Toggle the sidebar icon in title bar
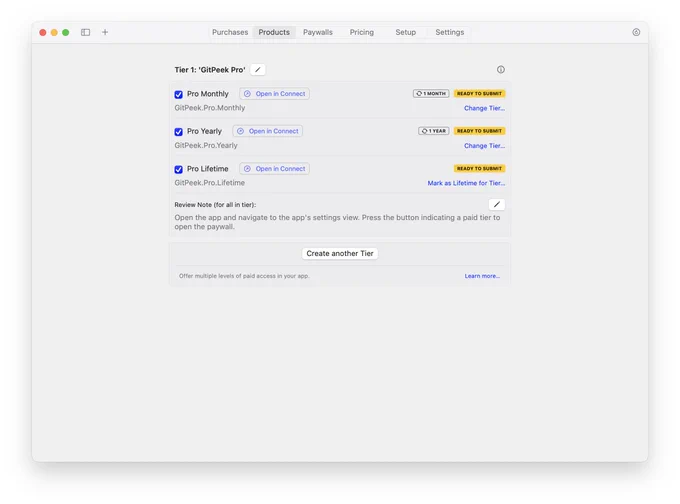 pyautogui.click(x=85, y=32)
